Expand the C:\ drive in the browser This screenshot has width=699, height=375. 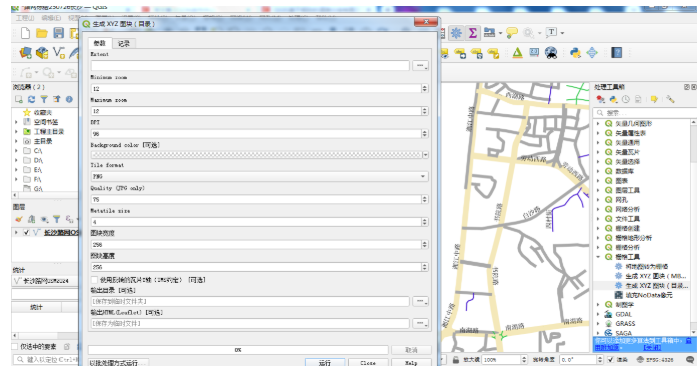pos(16,151)
